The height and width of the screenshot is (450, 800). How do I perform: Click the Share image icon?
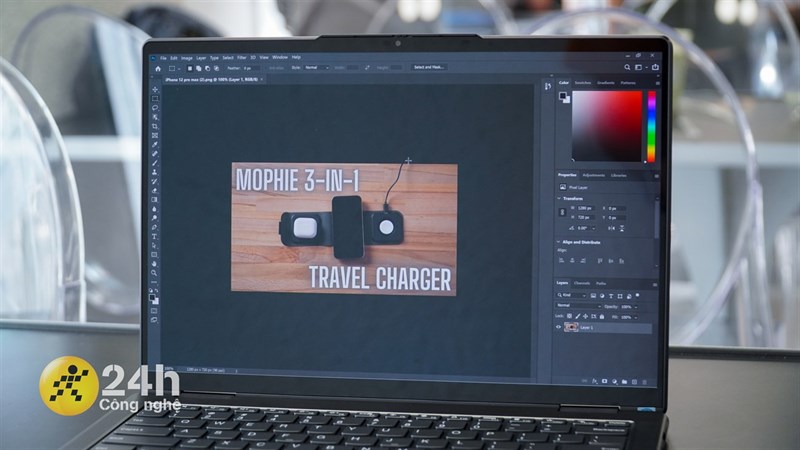pos(655,67)
